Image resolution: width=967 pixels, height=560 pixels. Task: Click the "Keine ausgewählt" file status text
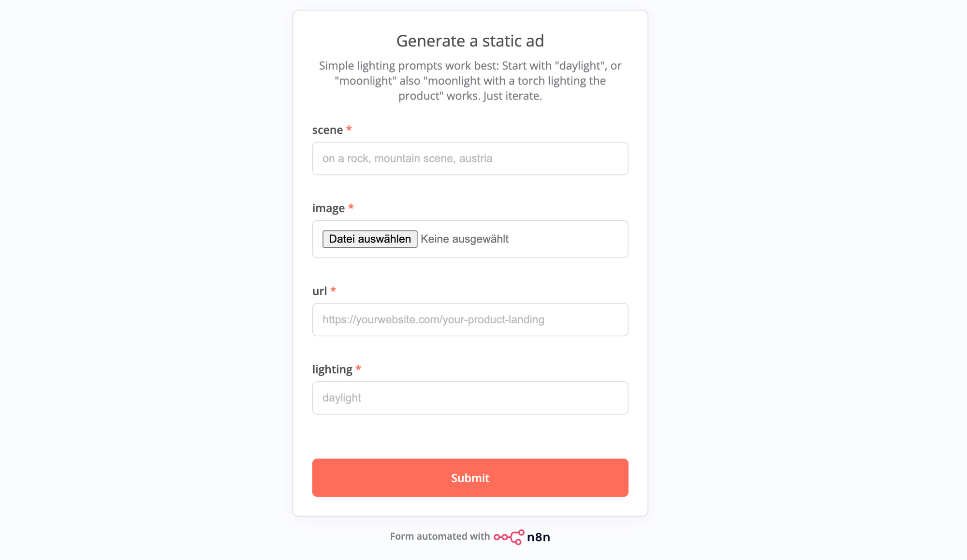tap(465, 239)
